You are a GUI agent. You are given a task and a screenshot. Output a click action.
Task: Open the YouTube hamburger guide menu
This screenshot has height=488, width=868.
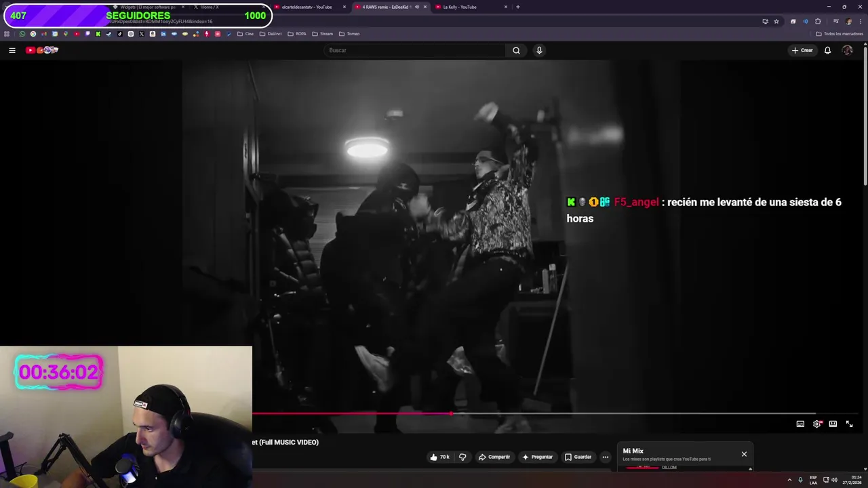tap(12, 50)
